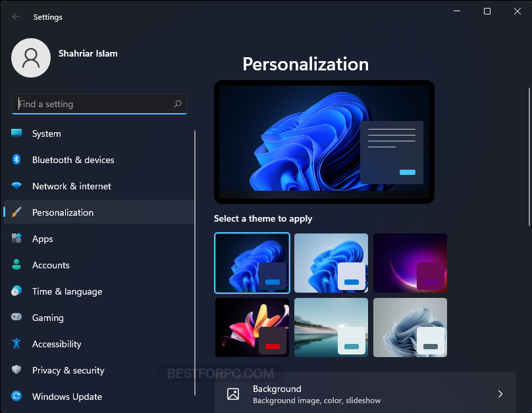Click the Gaming controller icon
Screen dimensions: 532x413
[x=16, y=317]
